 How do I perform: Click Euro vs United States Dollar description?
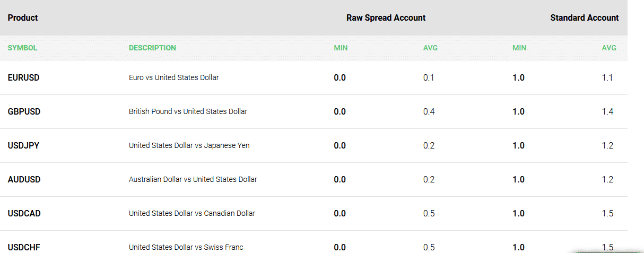(174, 77)
